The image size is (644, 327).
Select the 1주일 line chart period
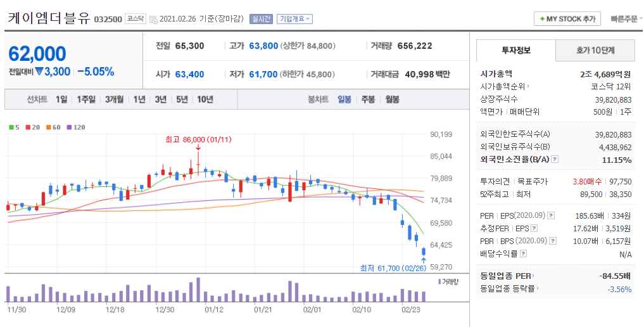pos(86,99)
